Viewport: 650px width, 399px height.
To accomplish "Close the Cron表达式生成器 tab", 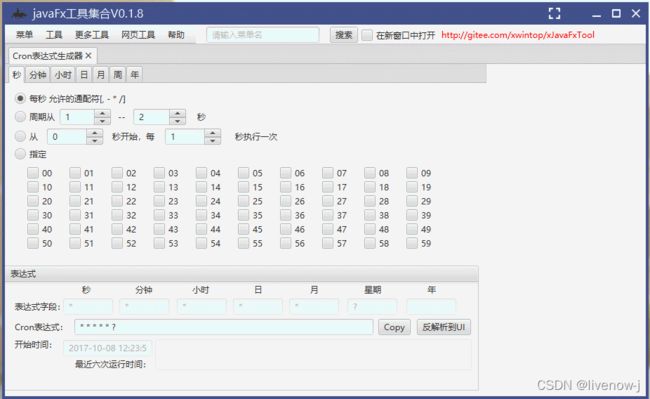I will pos(89,56).
